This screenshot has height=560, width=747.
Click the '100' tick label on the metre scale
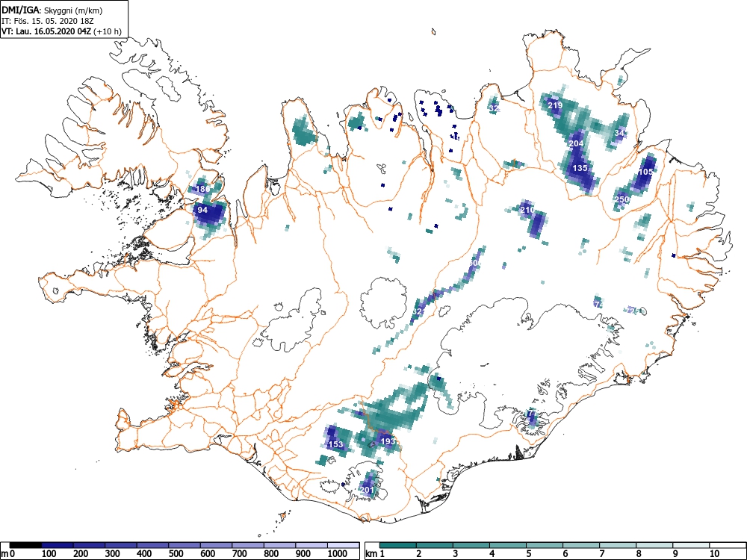click(49, 554)
